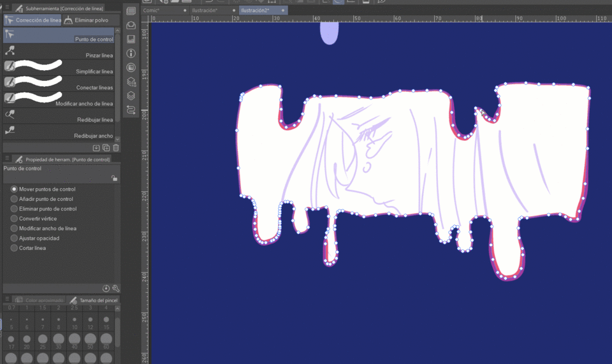
Task: Click the subtool list scroll-up arrow
Action: click(117, 30)
